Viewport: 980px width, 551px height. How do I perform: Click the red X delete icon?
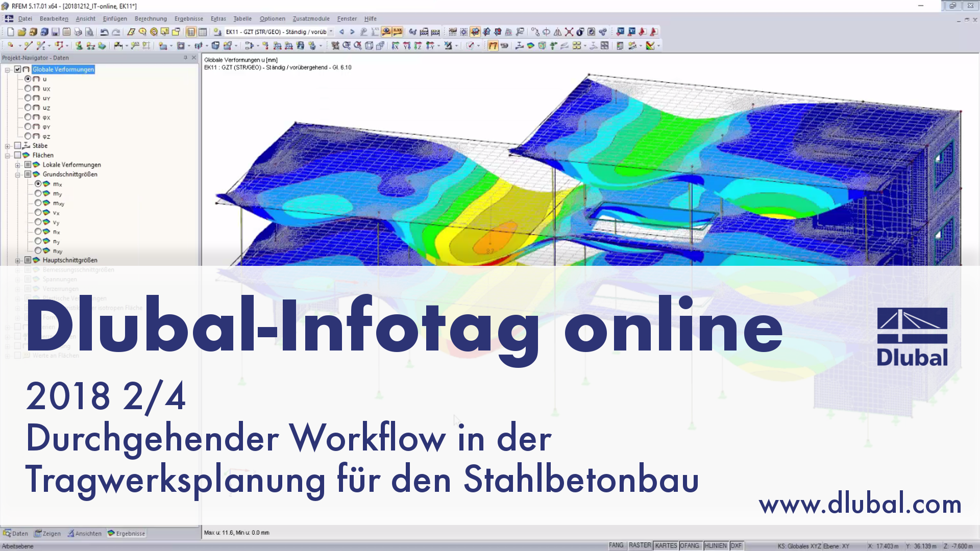point(569,32)
